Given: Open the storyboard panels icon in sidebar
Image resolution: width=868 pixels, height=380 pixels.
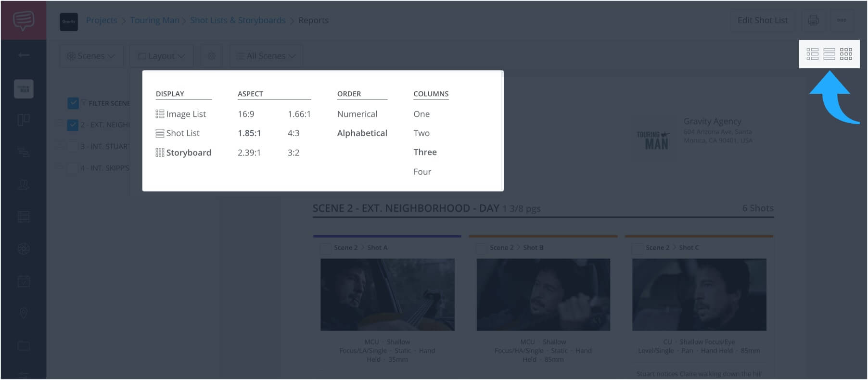Looking at the screenshot, I should (24, 120).
